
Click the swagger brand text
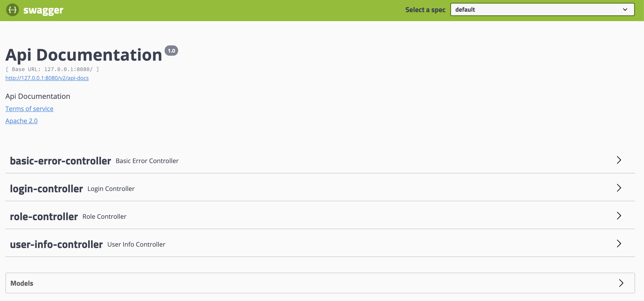(43, 10)
